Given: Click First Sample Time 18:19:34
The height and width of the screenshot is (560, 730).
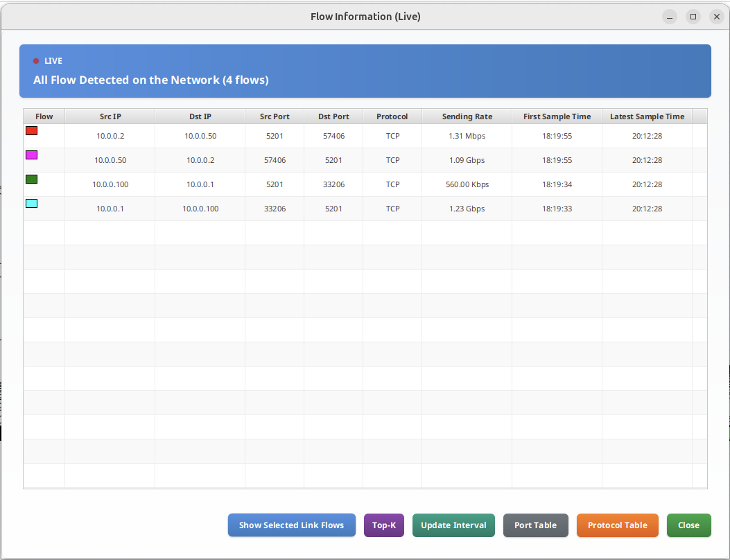Looking at the screenshot, I should tap(557, 184).
